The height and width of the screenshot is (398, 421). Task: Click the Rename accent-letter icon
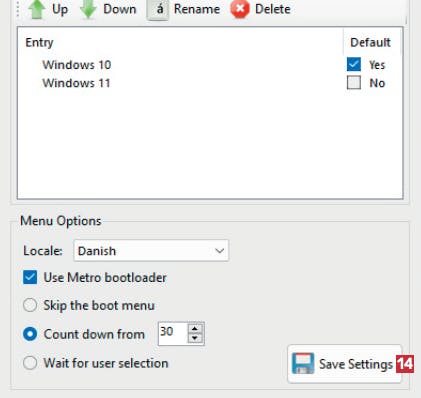pyautogui.click(x=158, y=10)
